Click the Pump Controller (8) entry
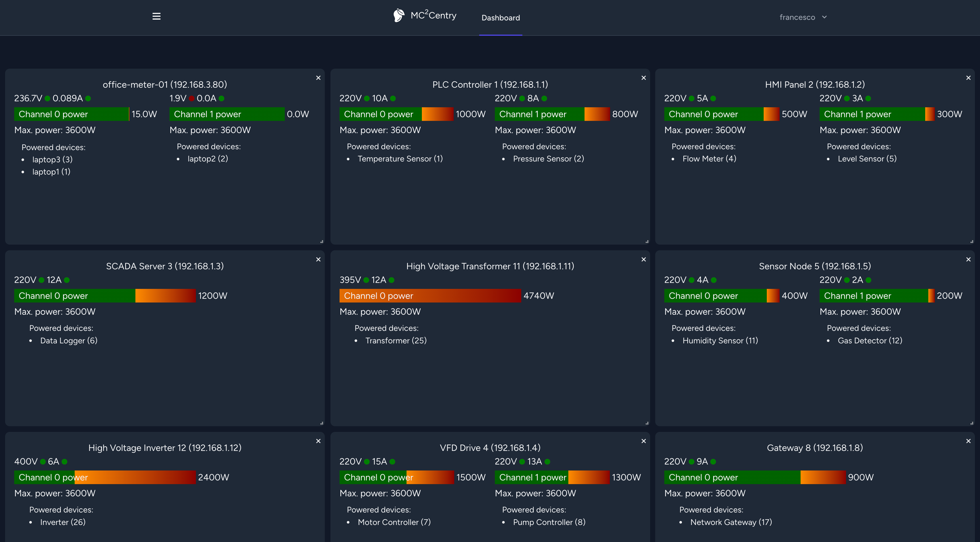Image resolution: width=980 pixels, height=542 pixels. click(549, 522)
